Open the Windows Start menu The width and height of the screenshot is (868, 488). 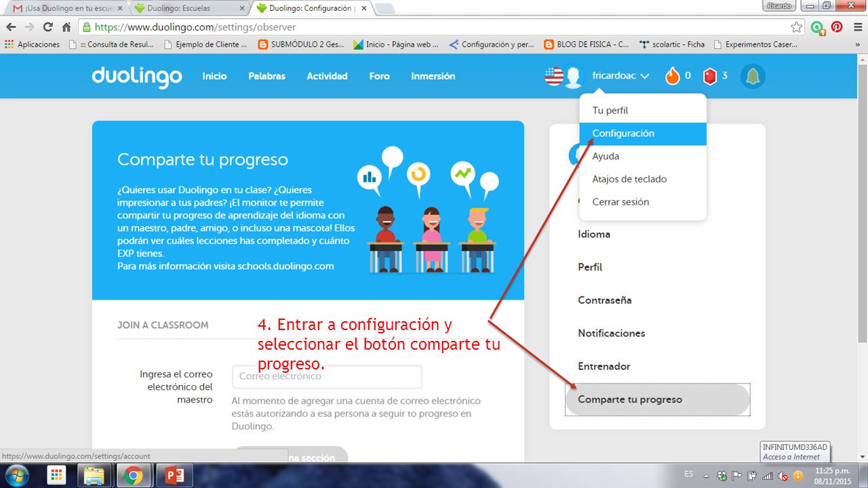(x=16, y=475)
